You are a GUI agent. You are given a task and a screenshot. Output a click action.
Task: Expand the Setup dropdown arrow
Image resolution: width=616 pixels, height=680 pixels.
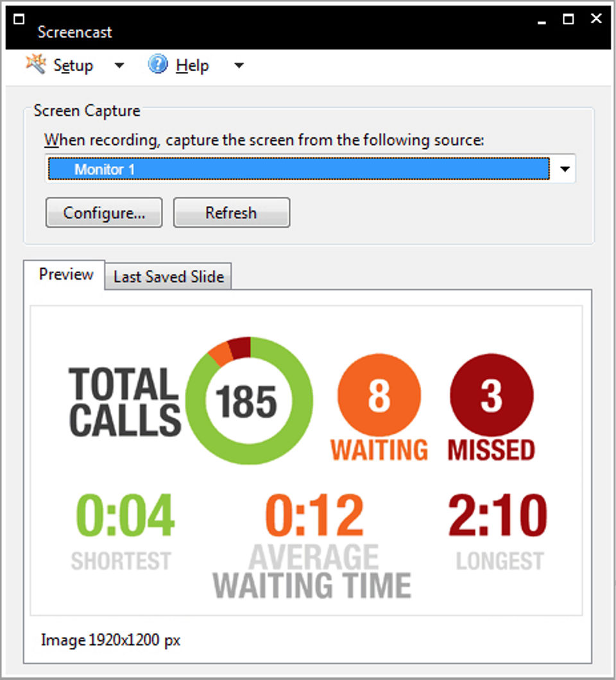pyautogui.click(x=119, y=65)
